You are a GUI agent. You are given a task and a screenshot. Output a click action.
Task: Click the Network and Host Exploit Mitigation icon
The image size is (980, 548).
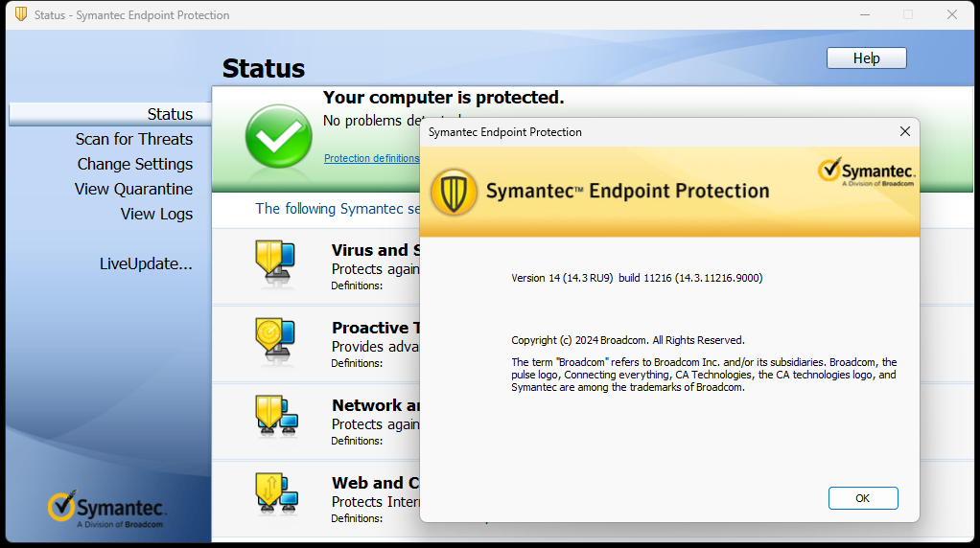point(277,417)
